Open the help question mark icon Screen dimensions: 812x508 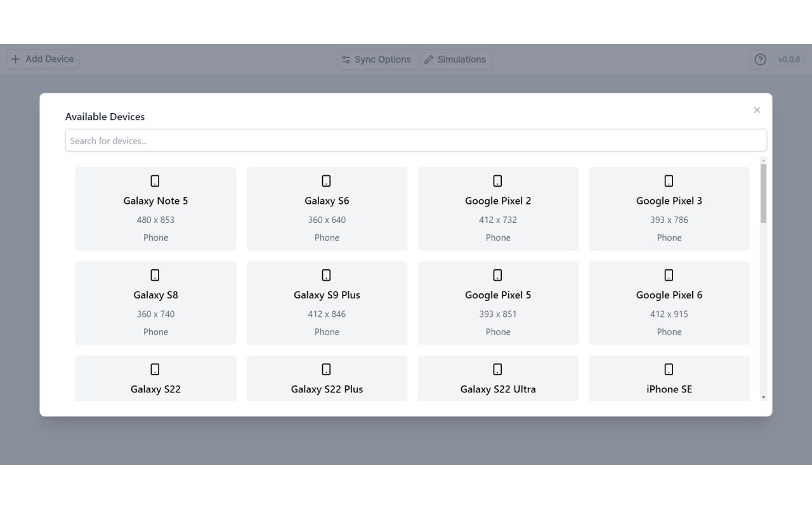click(760, 59)
